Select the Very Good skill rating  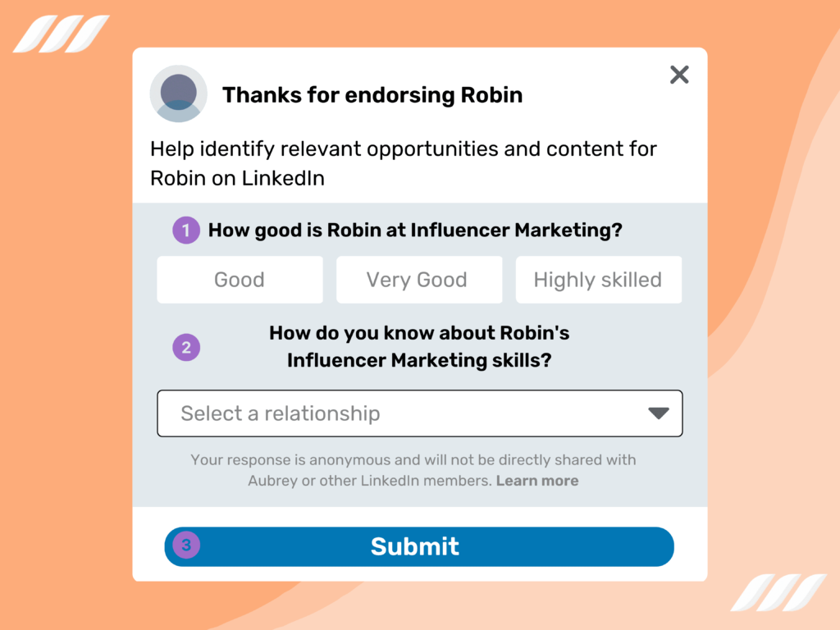[x=419, y=280]
